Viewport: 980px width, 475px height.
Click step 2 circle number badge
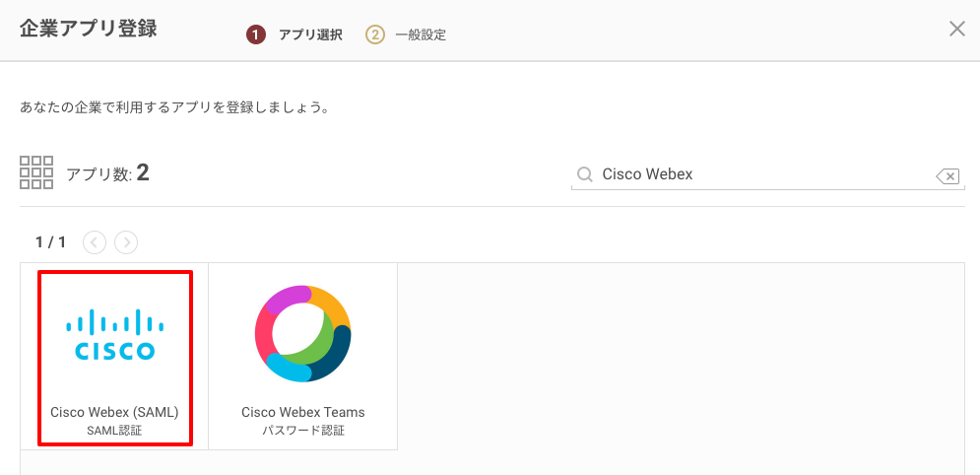pyautogui.click(x=375, y=35)
